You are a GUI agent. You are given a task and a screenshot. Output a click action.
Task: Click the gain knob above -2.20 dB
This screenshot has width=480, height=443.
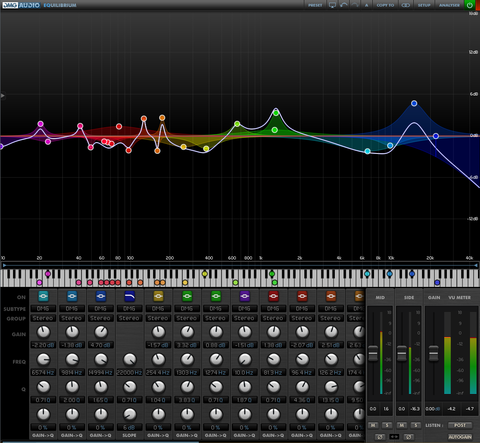tap(43, 332)
